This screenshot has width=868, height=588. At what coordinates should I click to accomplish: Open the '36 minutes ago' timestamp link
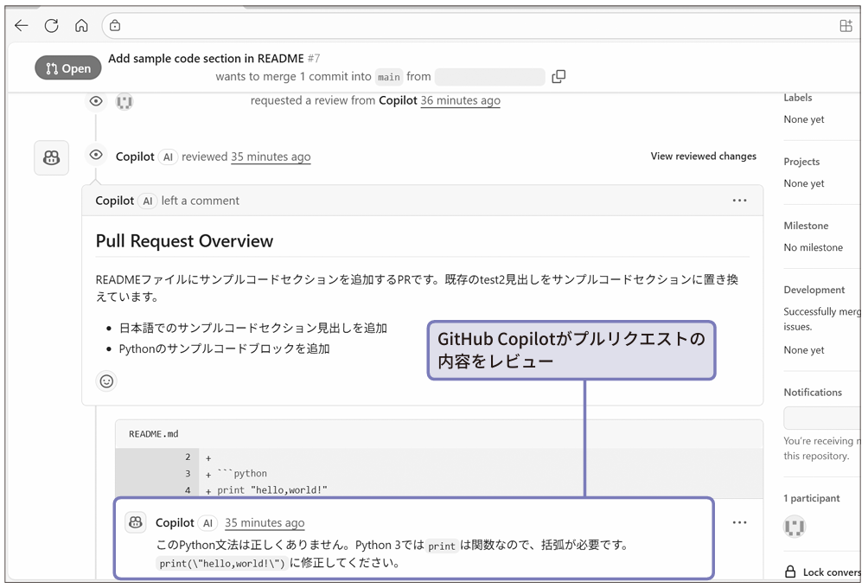point(460,100)
